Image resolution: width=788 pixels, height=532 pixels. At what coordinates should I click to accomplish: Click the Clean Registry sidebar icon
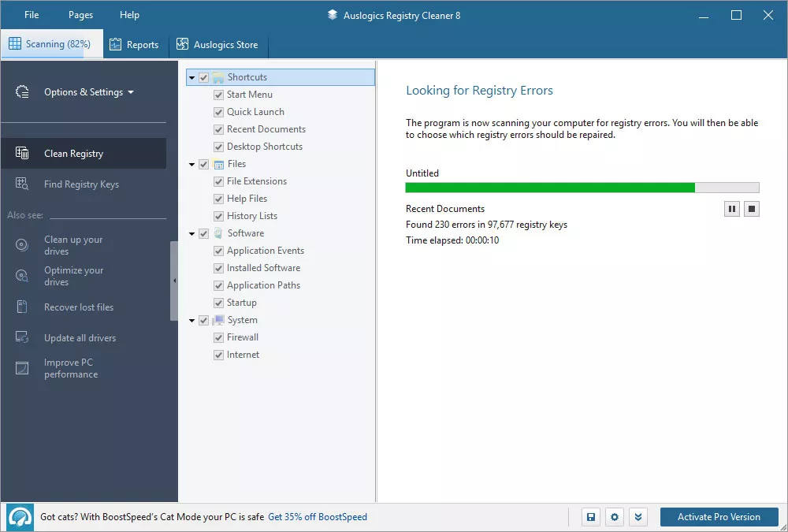click(22, 153)
